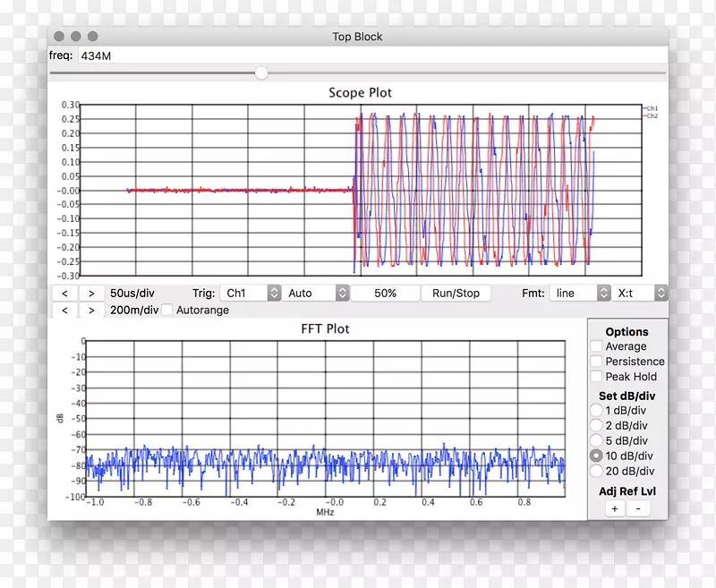Turn on Persistence in FFT options
The height and width of the screenshot is (588, 716).
pos(597,362)
